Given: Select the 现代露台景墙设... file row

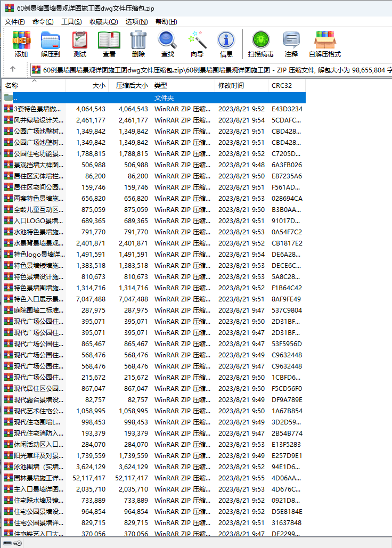Looking at the screenshot, I should 154,399.
